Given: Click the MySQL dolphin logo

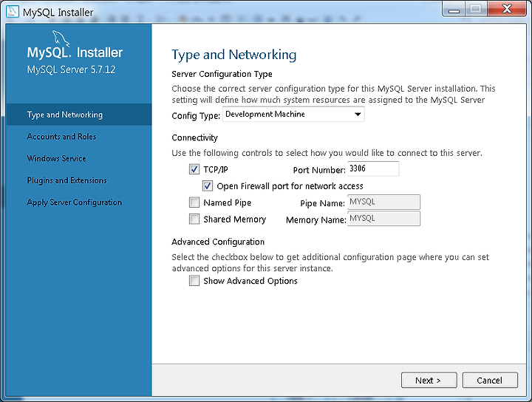Looking at the screenshot, I should click(61, 38).
